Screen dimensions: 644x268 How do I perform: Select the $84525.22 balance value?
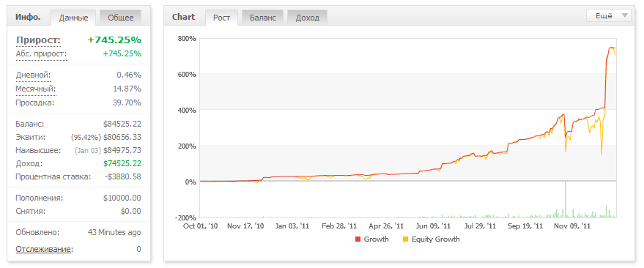pyautogui.click(x=122, y=124)
